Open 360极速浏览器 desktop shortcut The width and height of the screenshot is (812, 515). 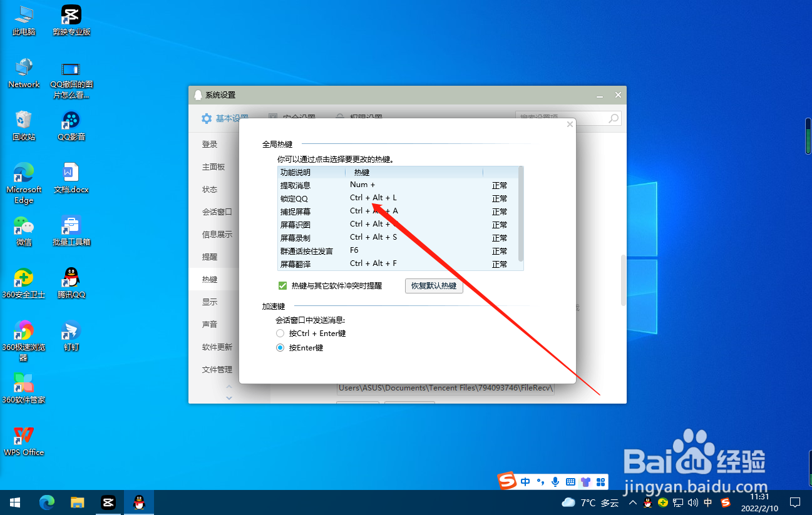pos(24,341)
